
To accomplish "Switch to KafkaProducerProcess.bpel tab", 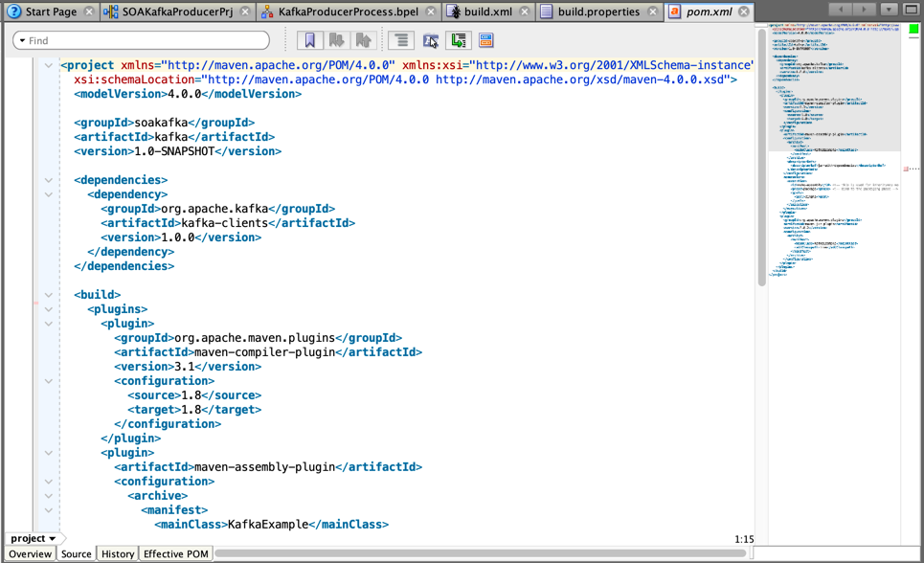I will [x=349, y=11].
